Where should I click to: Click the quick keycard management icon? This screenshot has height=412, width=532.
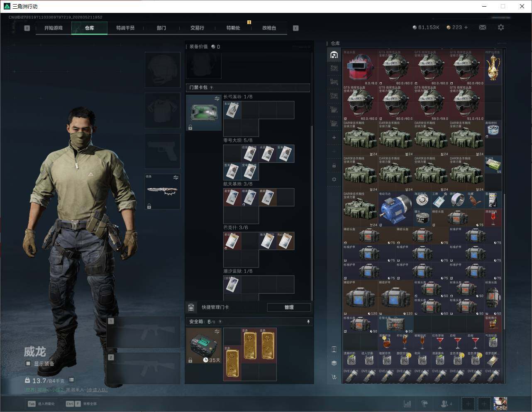[x=191, y=307]
